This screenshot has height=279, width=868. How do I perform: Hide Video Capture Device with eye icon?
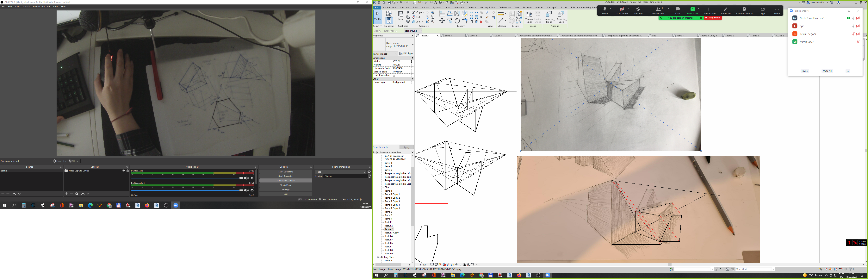[x=123, y=170]
